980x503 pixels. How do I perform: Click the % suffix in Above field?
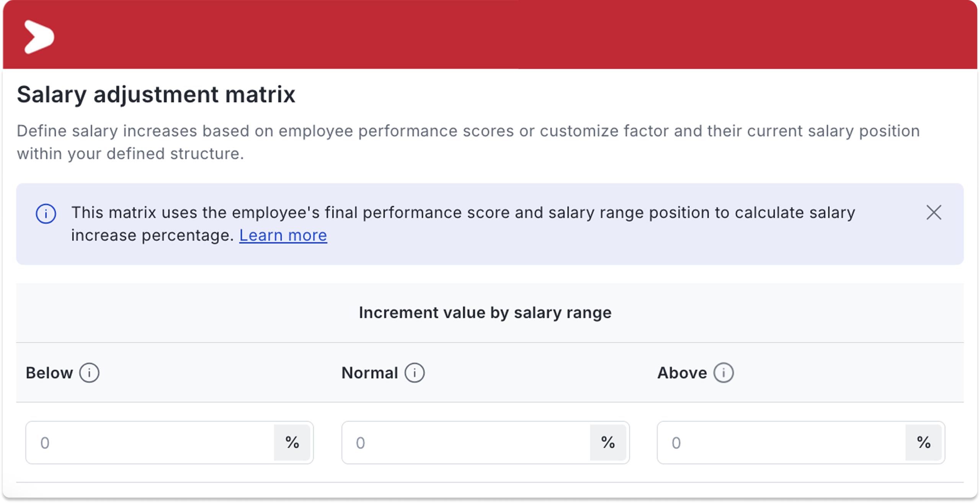(x=923, y=443)
